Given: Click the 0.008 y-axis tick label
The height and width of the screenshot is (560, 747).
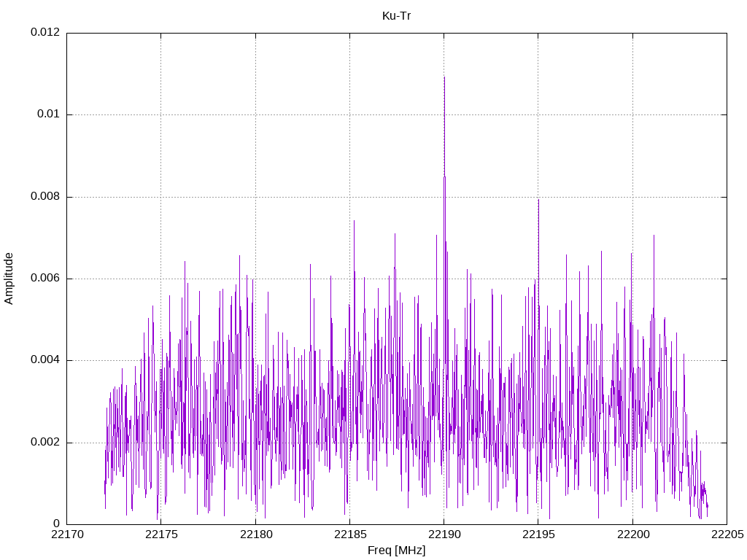Looking at the screenshot, I should tap(45, 197).
